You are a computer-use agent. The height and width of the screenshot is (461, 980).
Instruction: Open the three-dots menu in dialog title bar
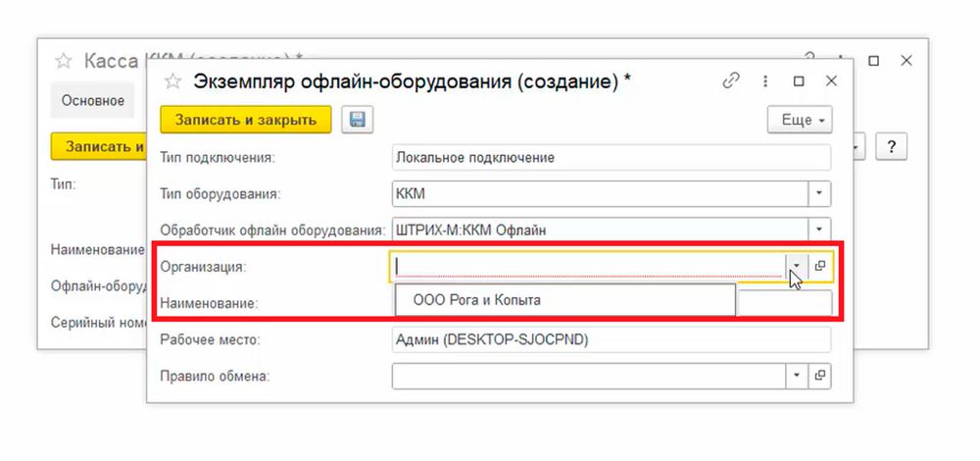(x=764, y=81)
